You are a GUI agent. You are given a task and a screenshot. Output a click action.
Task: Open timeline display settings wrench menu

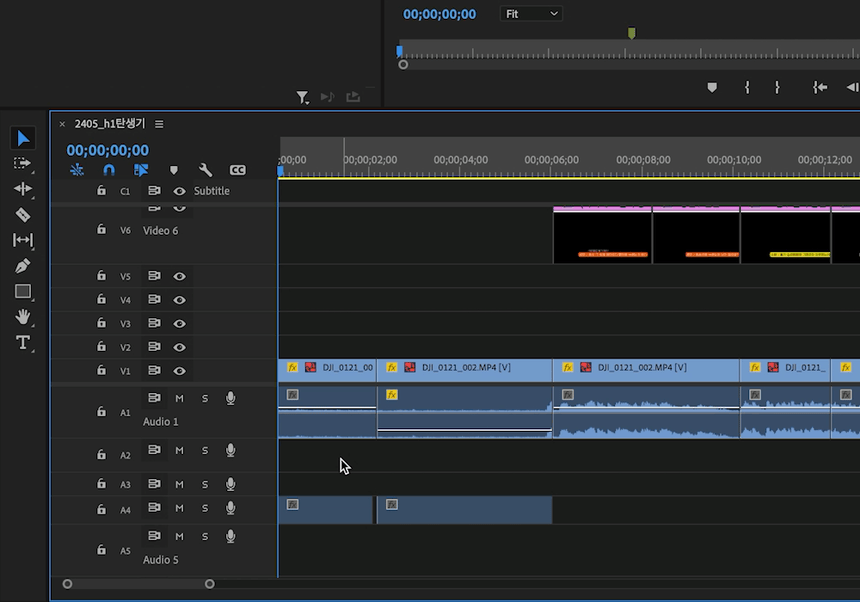pos(205,170)
